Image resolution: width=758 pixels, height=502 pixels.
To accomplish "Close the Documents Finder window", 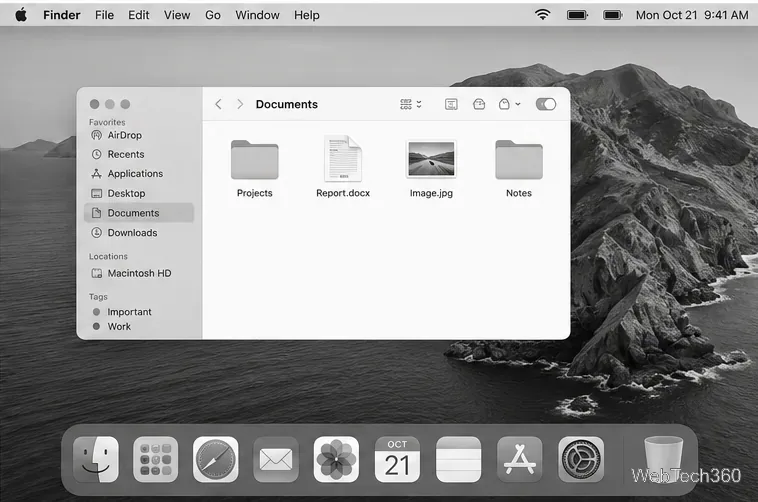I will (x=95, y=104).
